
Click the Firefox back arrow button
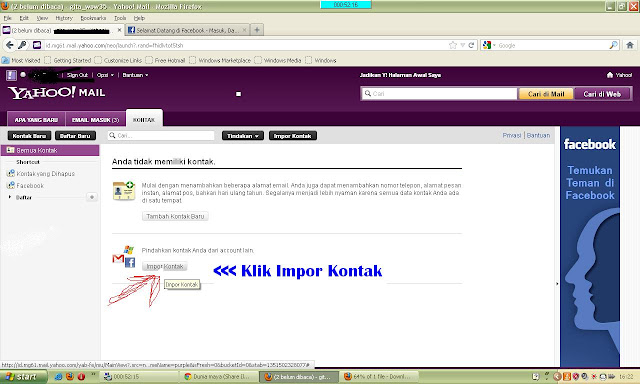(10, 45)
